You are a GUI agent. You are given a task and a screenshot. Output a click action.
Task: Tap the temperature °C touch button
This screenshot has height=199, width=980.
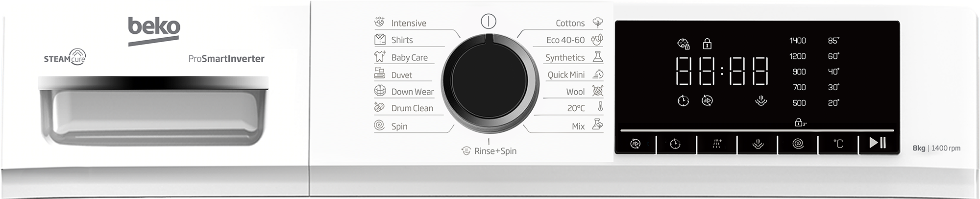click(x=838, y=144)
